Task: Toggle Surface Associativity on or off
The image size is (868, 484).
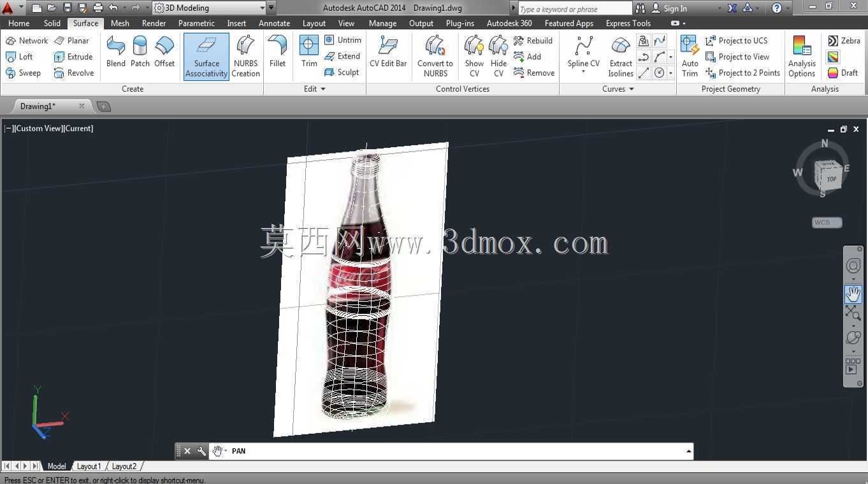Action: [x=206, y=57]
